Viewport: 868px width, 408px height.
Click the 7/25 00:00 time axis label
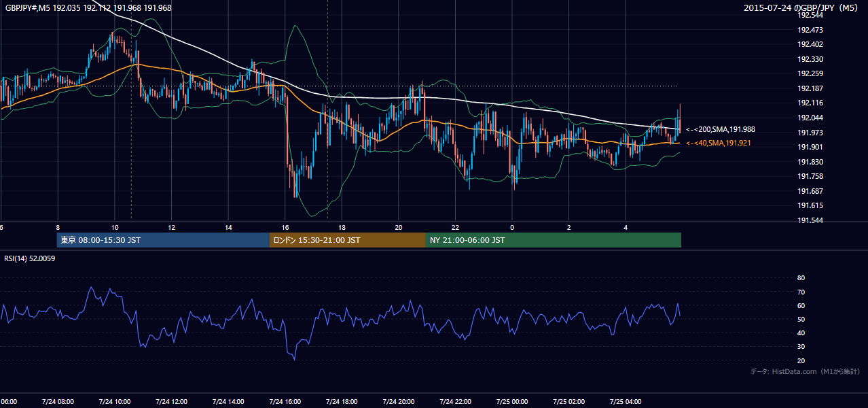tap(511, 401)
